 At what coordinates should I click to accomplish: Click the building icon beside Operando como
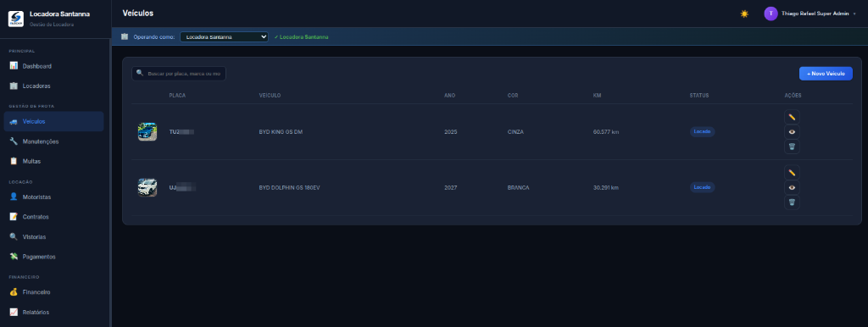(125, 36)
